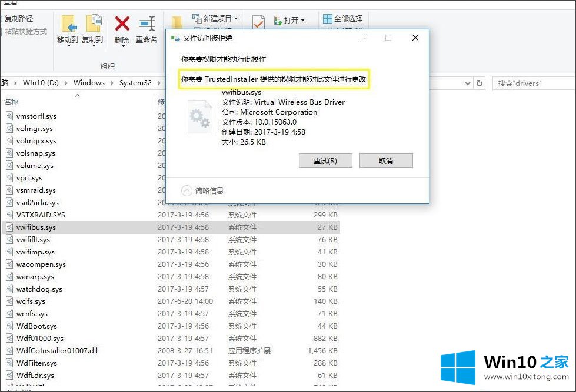The image size is (576, 392).
Task: Select vsnl2ada.sys file
Action: tap(38, 202)
